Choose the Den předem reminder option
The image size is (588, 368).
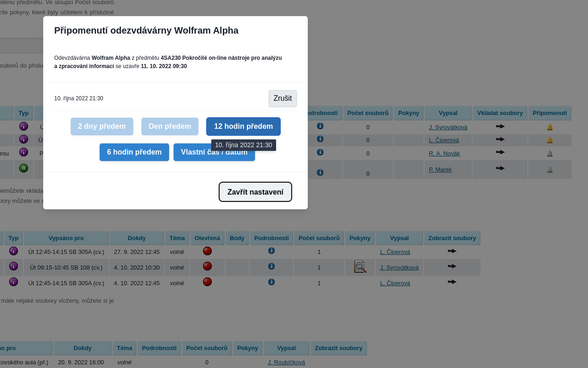coord(170,126)
